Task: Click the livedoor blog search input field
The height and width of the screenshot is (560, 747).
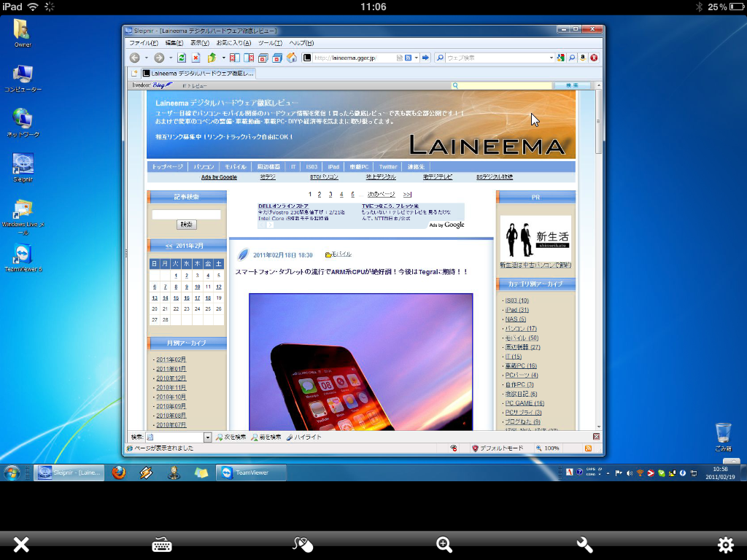Action: click(502, 85)
